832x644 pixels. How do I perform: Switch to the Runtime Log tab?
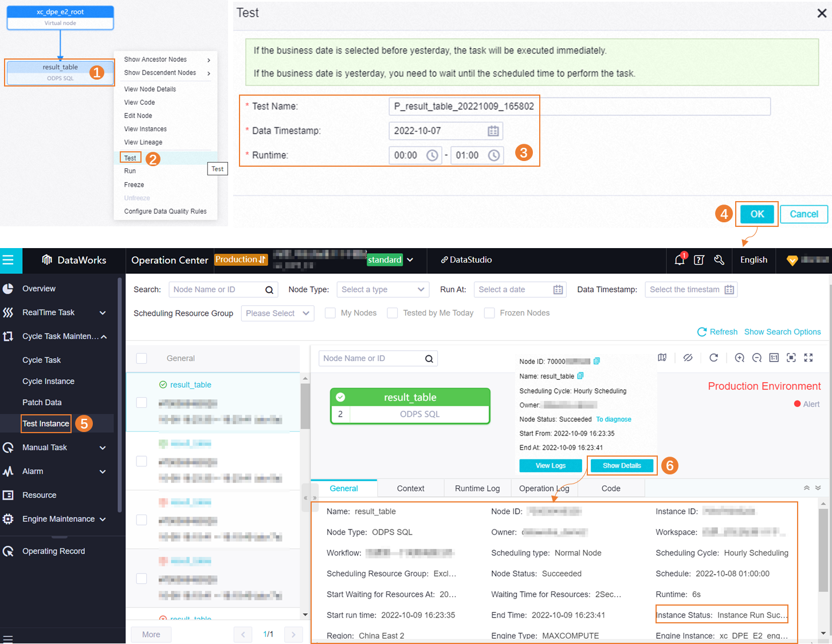pyautogui.click(x=477, y=488)
